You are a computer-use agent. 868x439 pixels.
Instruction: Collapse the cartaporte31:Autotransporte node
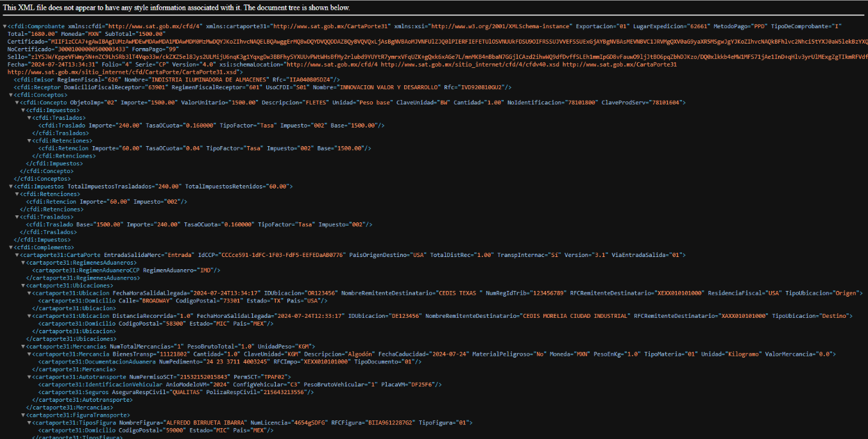pyautogui.click(x=29, y=377)
